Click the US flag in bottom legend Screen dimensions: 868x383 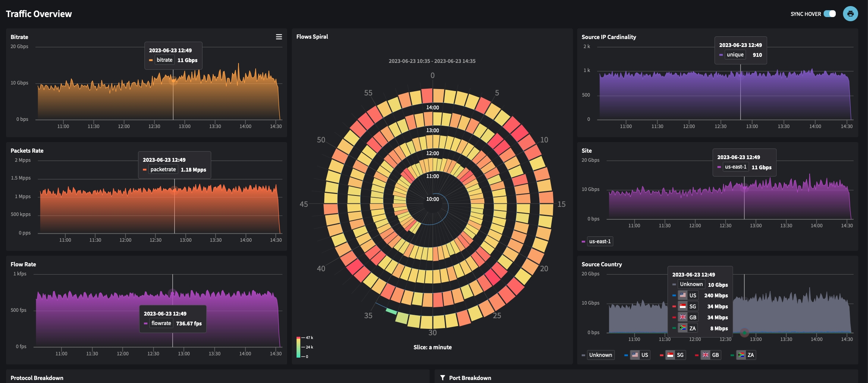click(635, 355)
